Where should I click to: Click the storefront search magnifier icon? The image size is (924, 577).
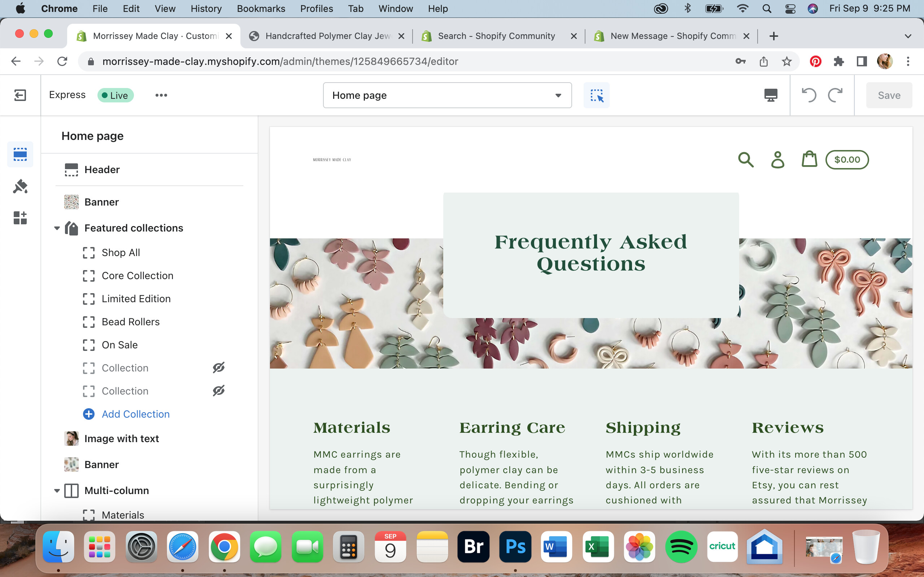click(745, 159)
